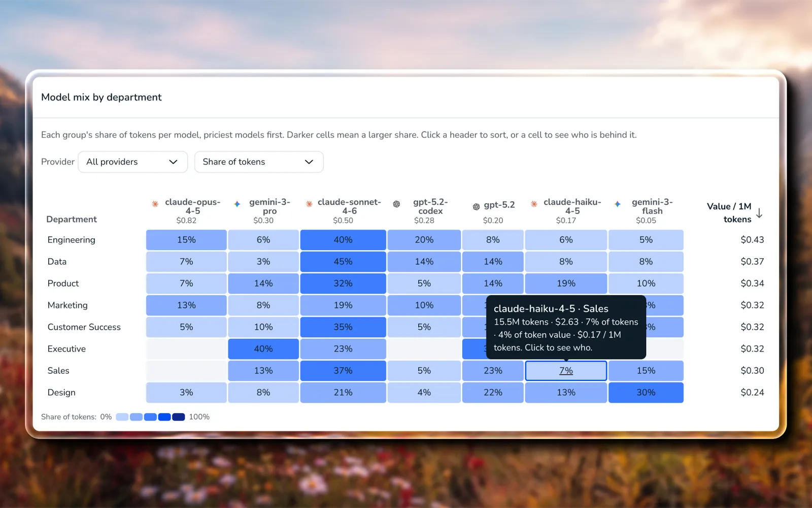Open Design gemini-3-flash 30% cell

pyautogui.click(x=646, y=393)
